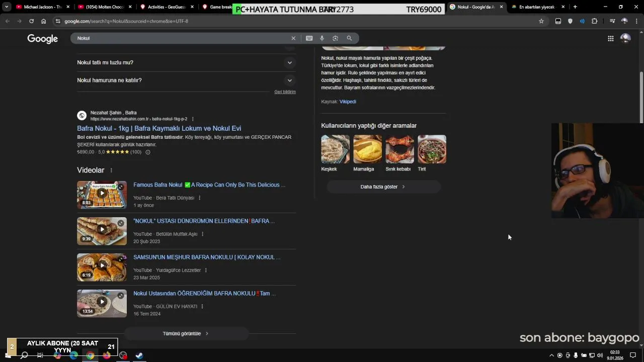Screen dimensions: 644x362
Task: Open Chrome's three-dot menu
Action: point(636,21)
